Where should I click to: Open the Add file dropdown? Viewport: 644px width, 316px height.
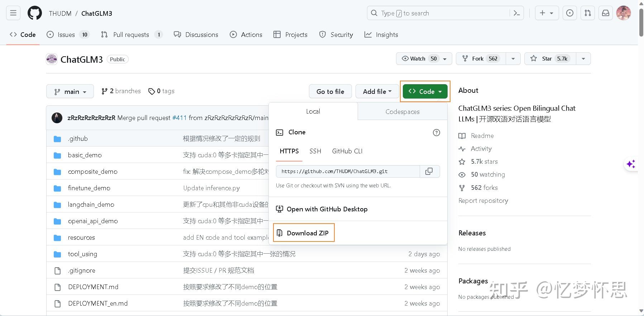coord(377,91)
